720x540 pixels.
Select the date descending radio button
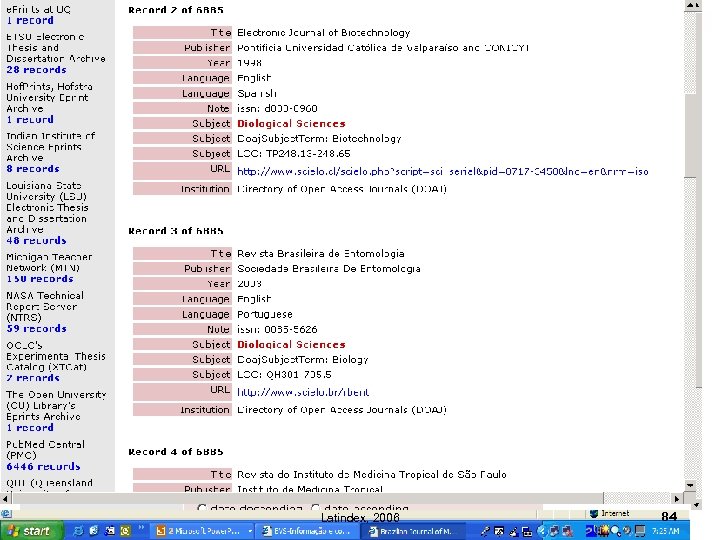[x=201, y=508]
